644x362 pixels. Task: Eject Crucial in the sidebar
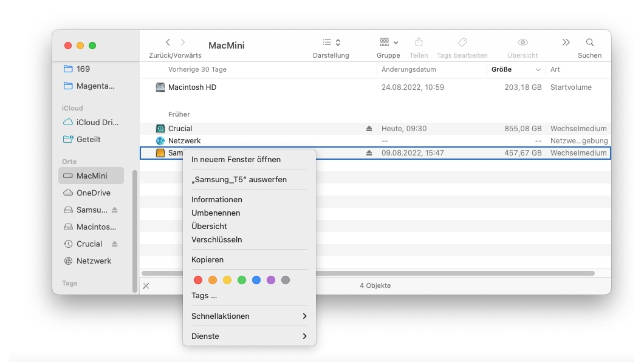pyautogui.click(x=115, y=244)
